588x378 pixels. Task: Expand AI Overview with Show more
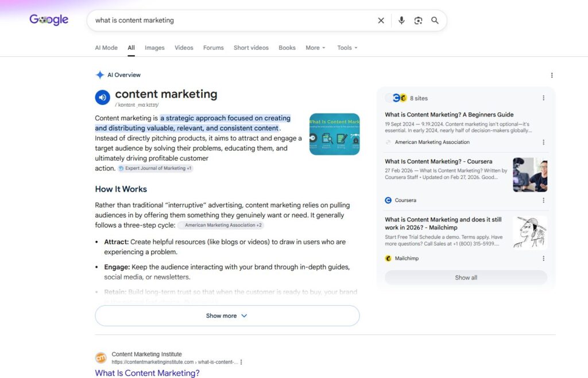pos(227,316)
